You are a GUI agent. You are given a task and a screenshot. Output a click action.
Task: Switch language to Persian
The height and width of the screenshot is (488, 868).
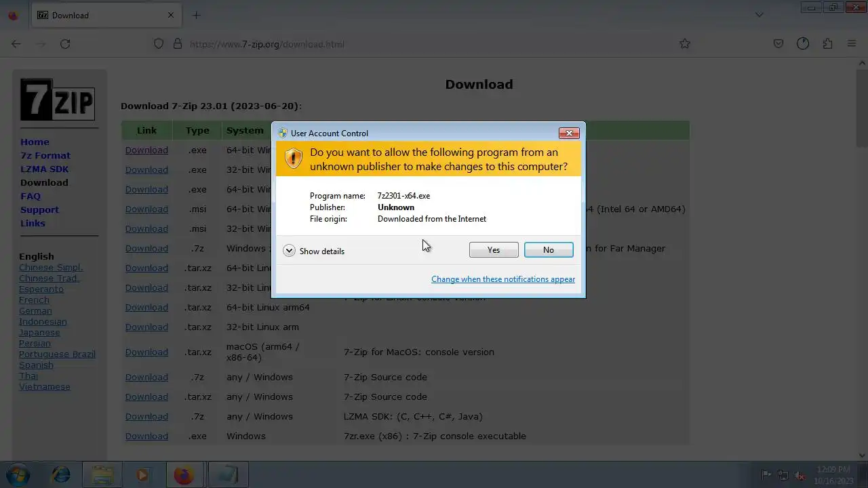35,343
